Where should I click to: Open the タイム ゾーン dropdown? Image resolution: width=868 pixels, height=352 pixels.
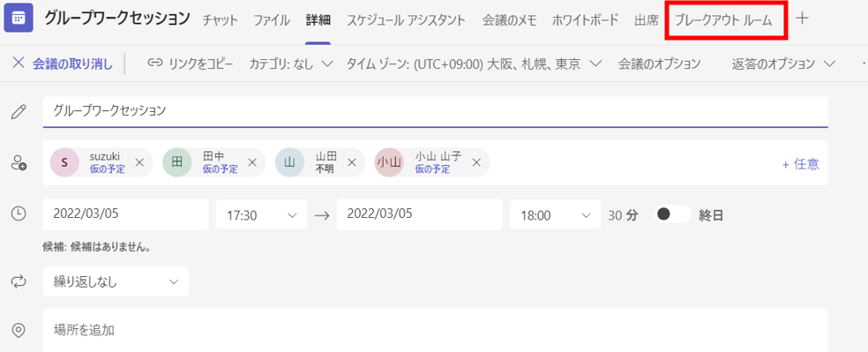click(474, 64)
